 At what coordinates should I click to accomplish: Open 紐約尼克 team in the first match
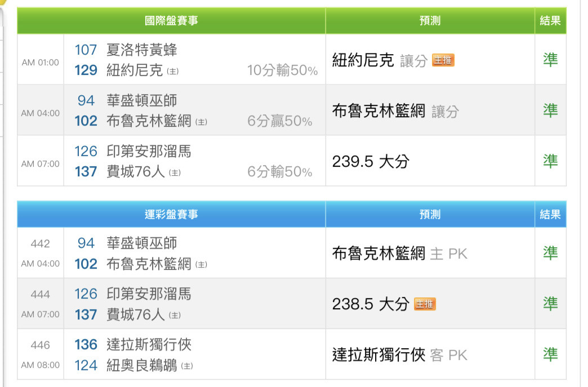[135, 70]
